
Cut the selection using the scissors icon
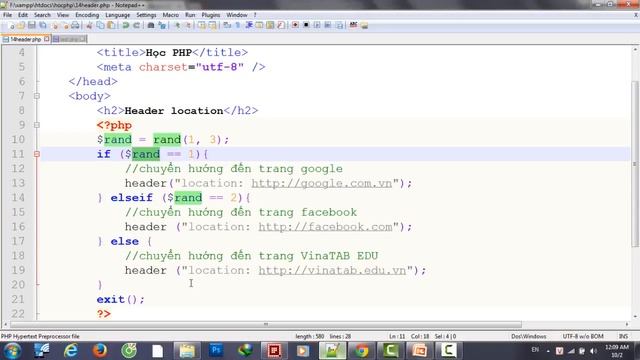tap(89, 25)
